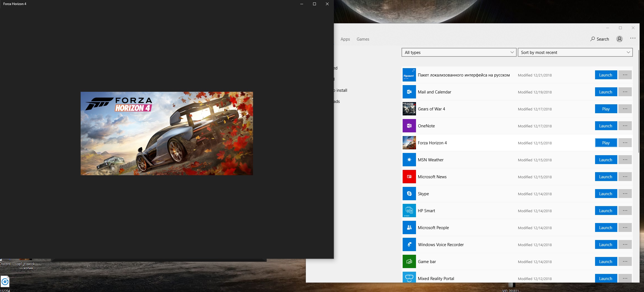The image size is (644, 292).
Task: Open more options for Game bar
Action: [625, 262]
